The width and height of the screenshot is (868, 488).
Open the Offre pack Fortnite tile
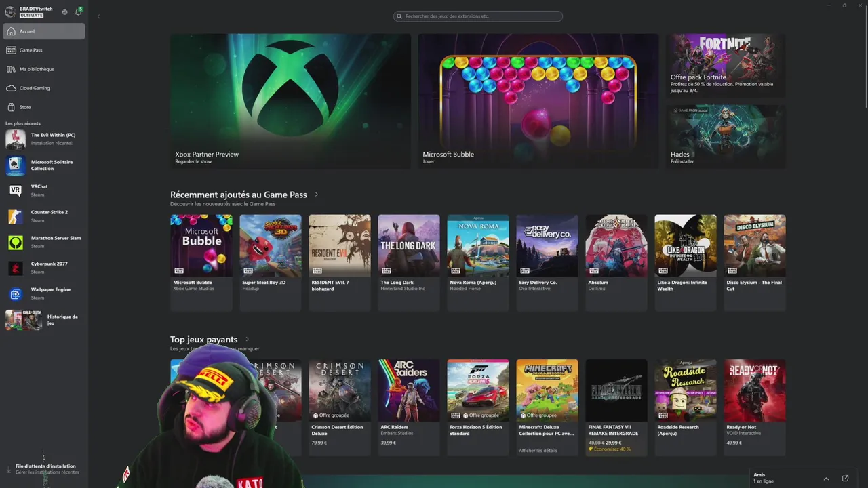point(726,66)
